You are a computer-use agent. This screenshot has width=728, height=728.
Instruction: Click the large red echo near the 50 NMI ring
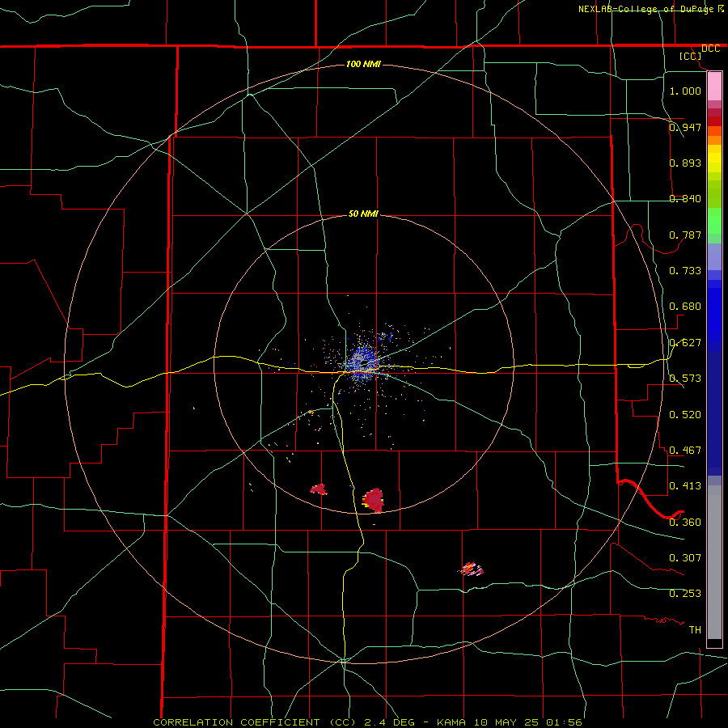[x=374, y=500]
